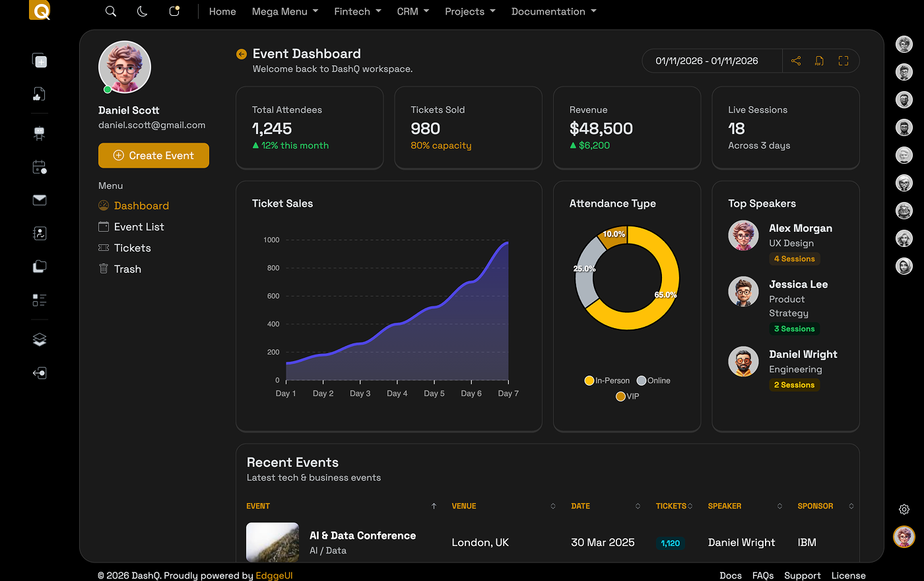Expand the Projects dropdown in navbar
Viewport: 924px width, 581px height.
tap(470, 11)
